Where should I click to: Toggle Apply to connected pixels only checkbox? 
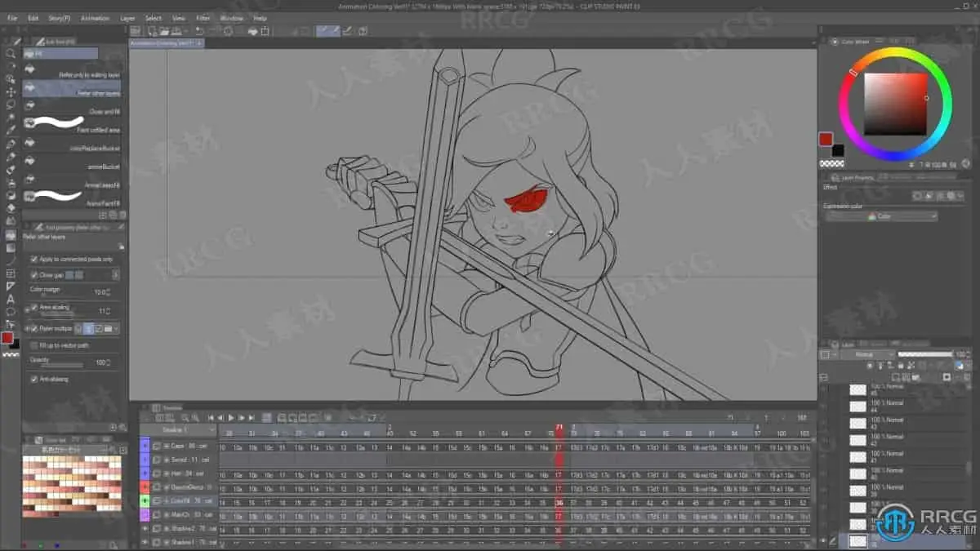pos(33,259)
